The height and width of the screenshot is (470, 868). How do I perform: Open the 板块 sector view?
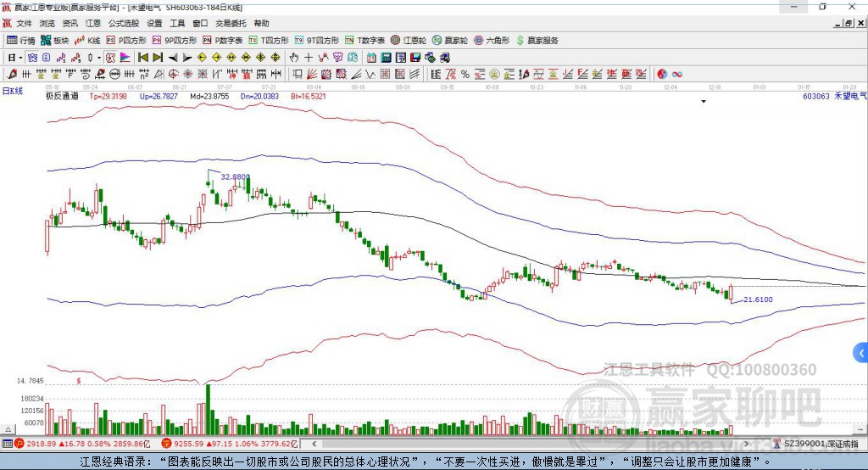(x=55, y=41)
